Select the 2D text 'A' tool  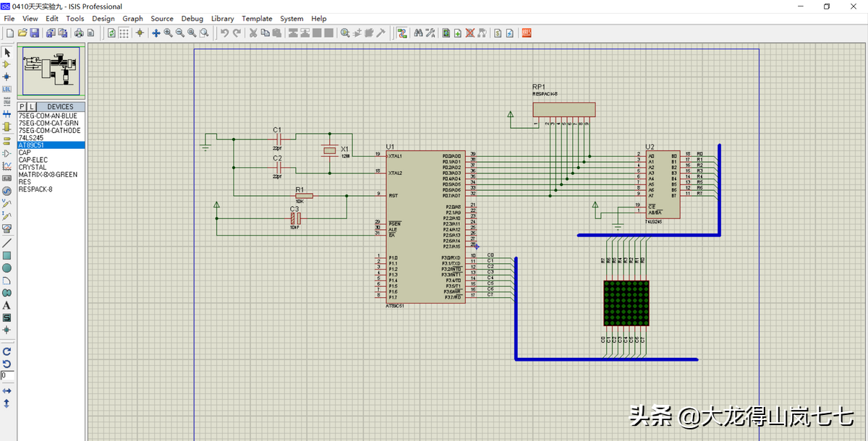[x=7, y=306]
